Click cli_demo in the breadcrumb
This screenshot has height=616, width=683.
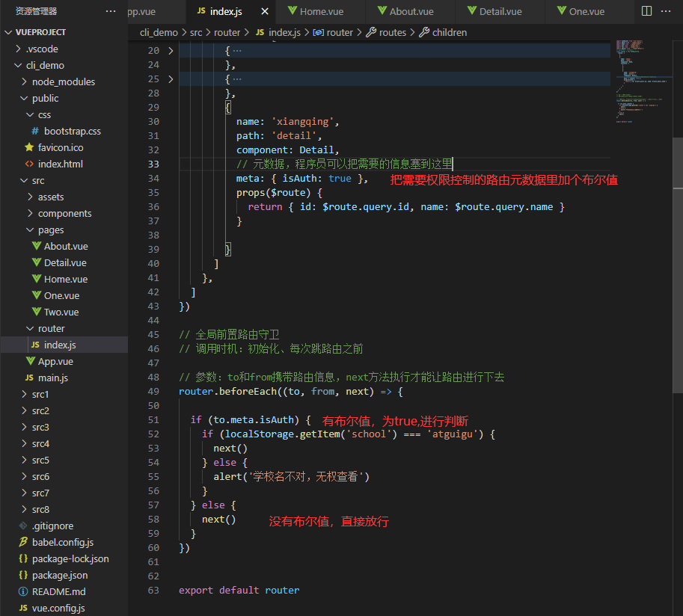point(159,33)
